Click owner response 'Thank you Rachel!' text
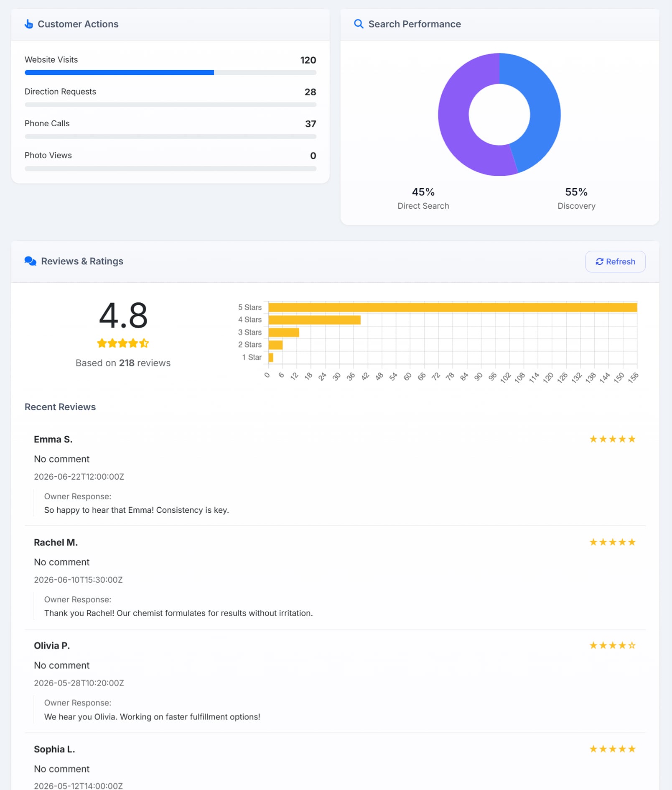This screenshot has width=672, height=790. point(178,613)
